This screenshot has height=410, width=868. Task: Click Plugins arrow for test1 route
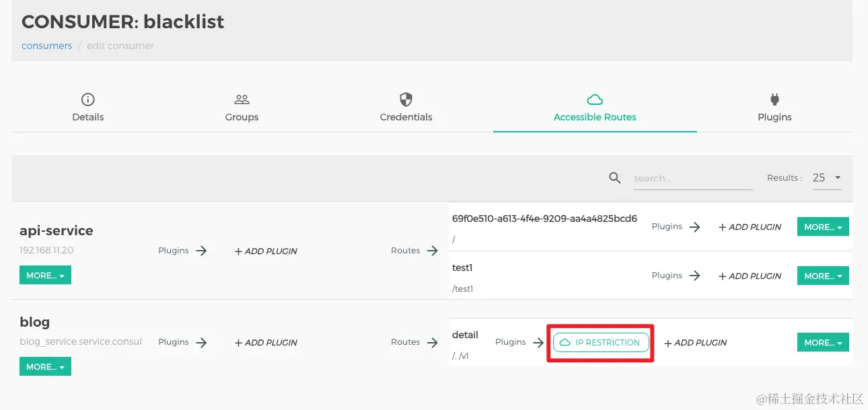pyautogui.click(x=695, y=276)
